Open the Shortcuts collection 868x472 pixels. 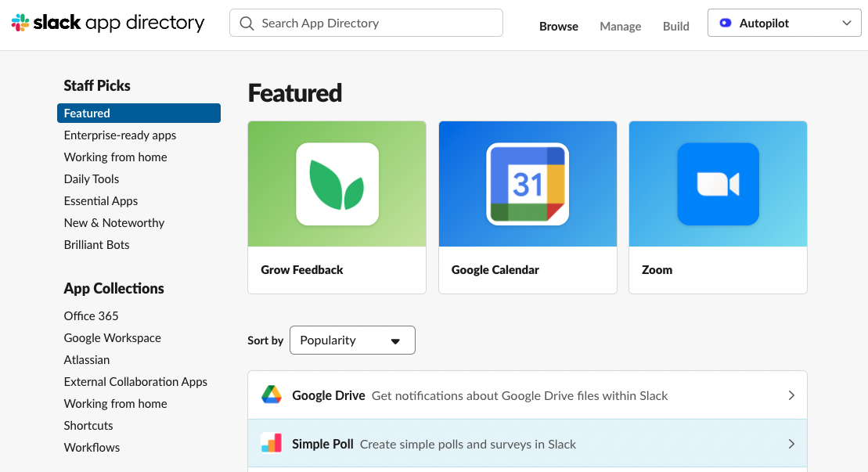click(x=88, y=426)
